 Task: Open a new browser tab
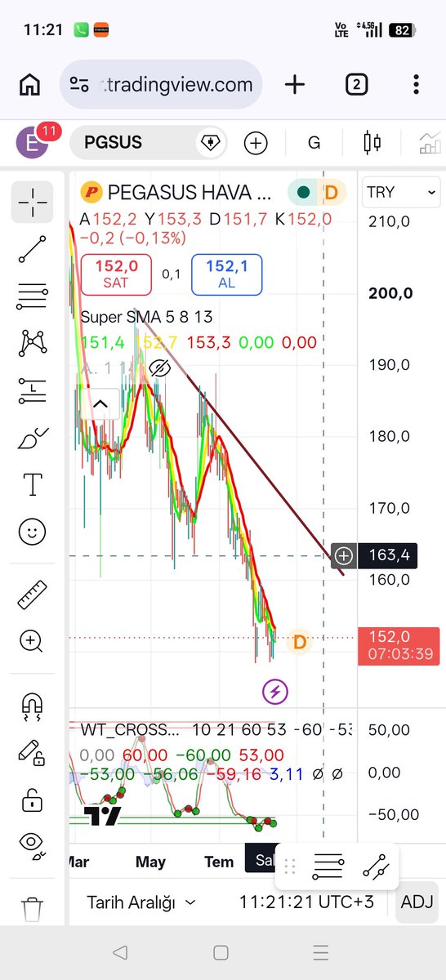point(295,84)
